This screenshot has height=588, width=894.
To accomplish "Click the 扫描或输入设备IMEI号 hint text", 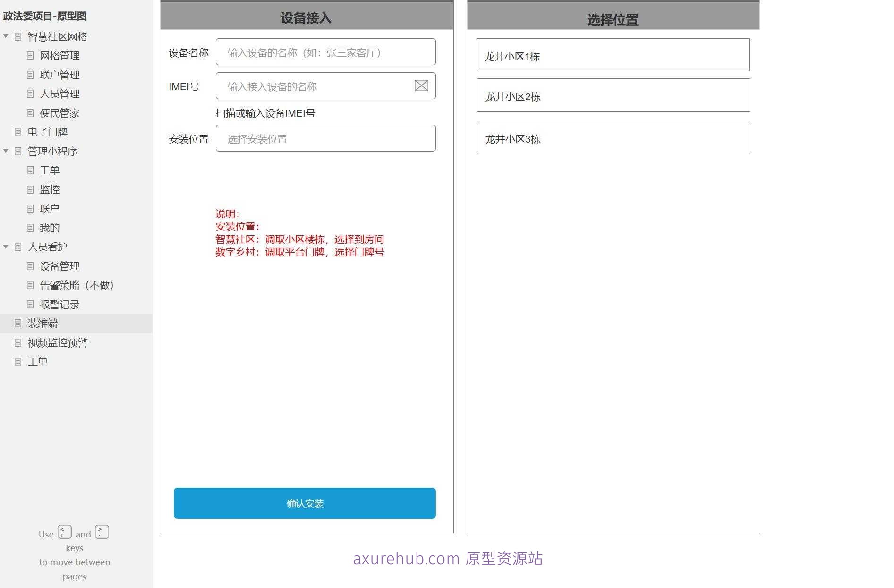I will pos(265,113).
